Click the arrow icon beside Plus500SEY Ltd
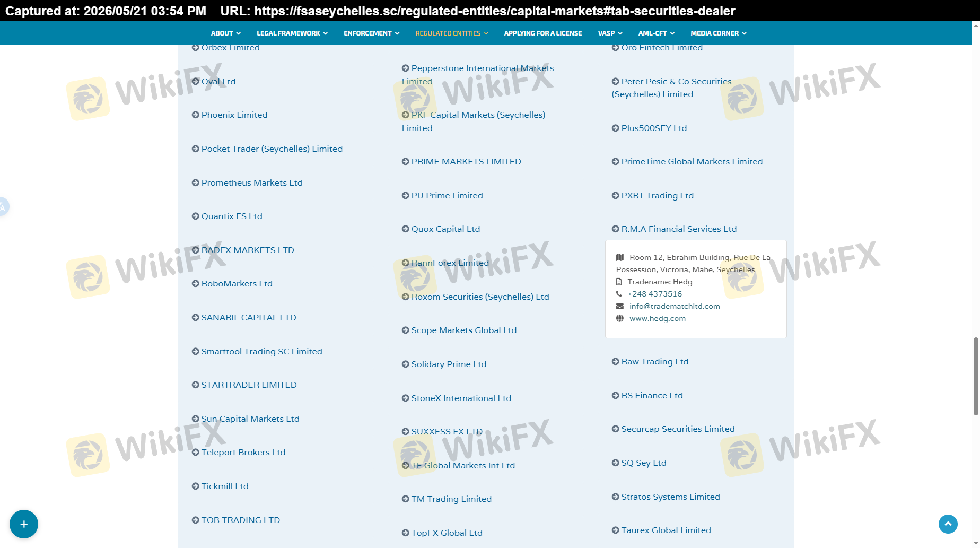This screenshot has width=980, height=548. pyautogui.click(x=615, y=128)
